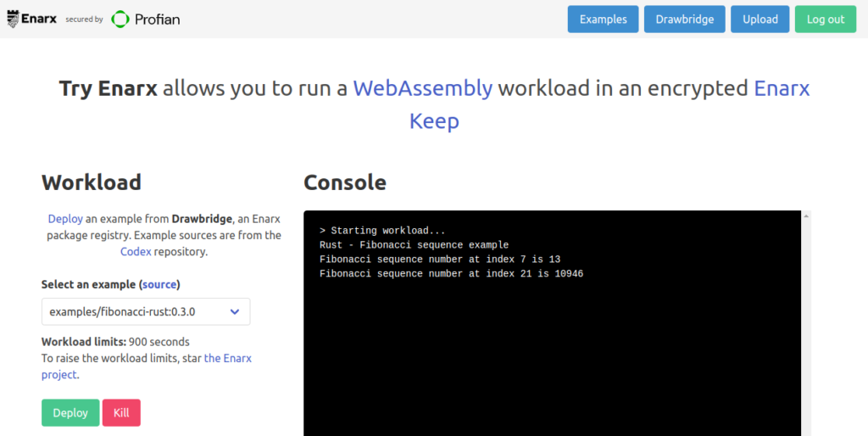This screenshot has width=868, height=436.
Task: Deploy the workload with the green Deploy button
Action: 70,412
